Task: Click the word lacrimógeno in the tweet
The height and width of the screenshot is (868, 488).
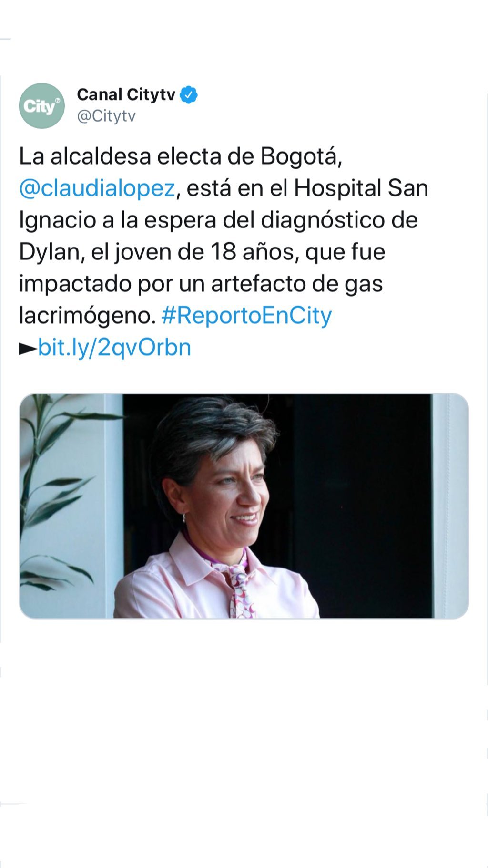Action: pos(88,316)
